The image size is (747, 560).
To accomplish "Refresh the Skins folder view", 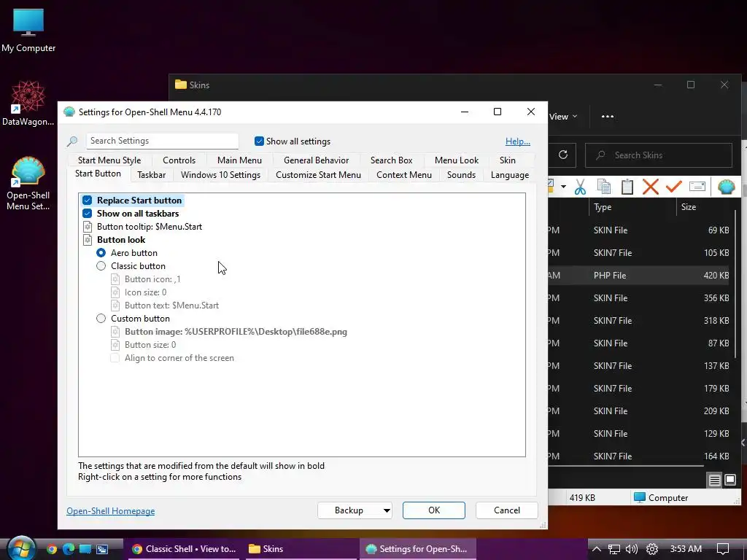I will pos(563,155).
